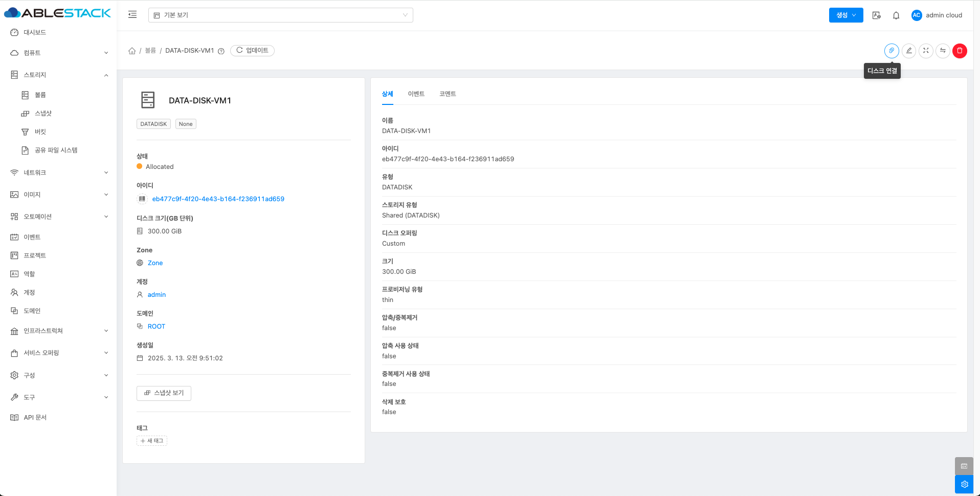Click the 스냅샷 보기 button
Screen dimensions: 980x496
tap(164, 393)
